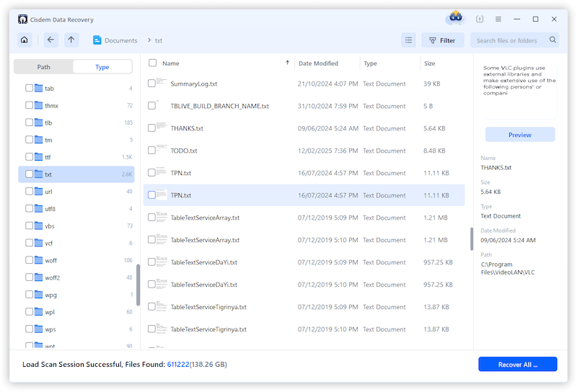
Task: Select the vcf type folder
Action: [76, 243]
